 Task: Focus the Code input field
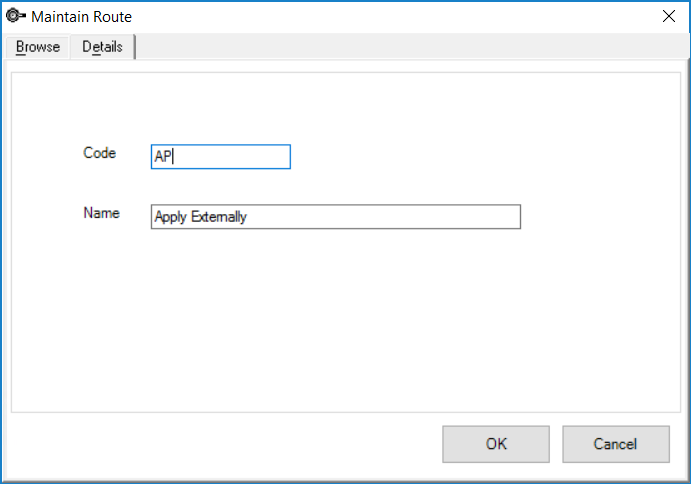221,156
